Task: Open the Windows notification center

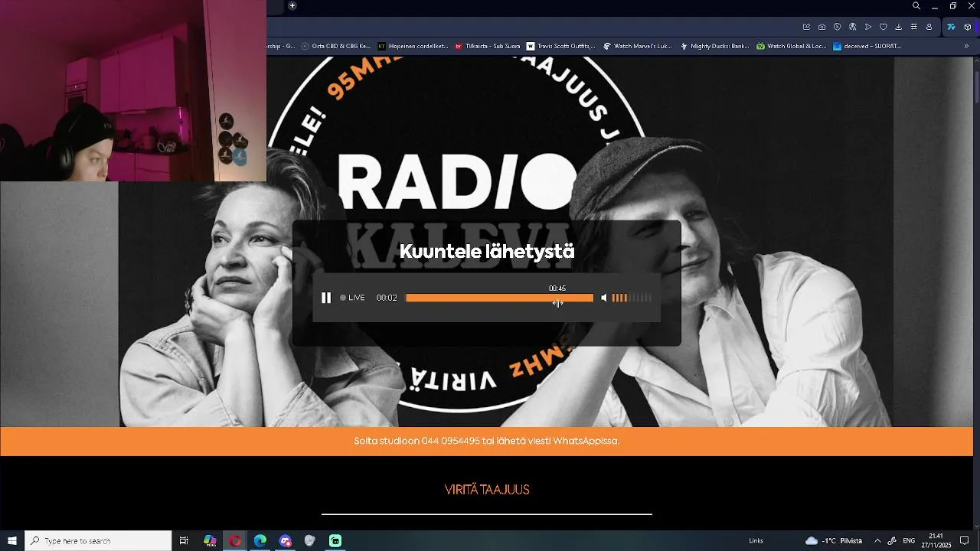Action: point(964,540)
